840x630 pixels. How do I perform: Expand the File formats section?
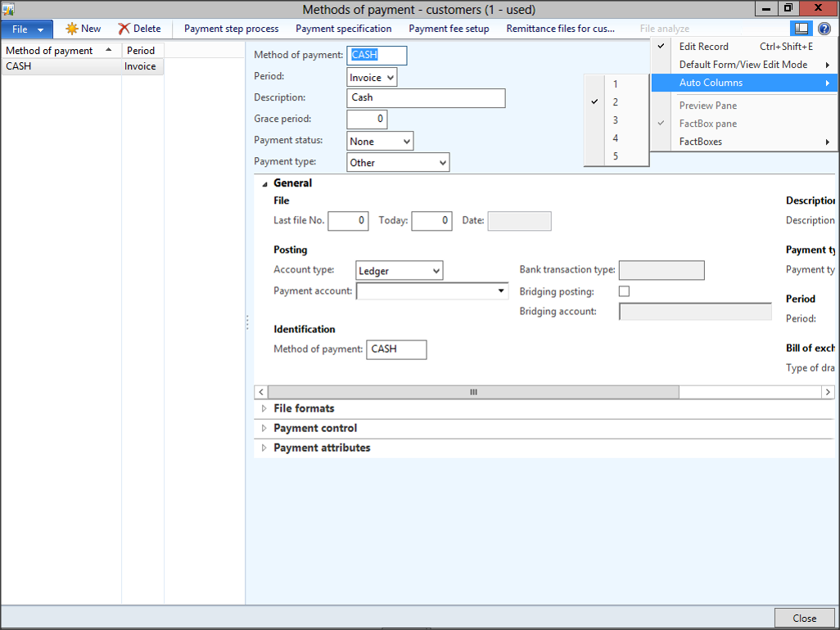click(x=264, y=408)
